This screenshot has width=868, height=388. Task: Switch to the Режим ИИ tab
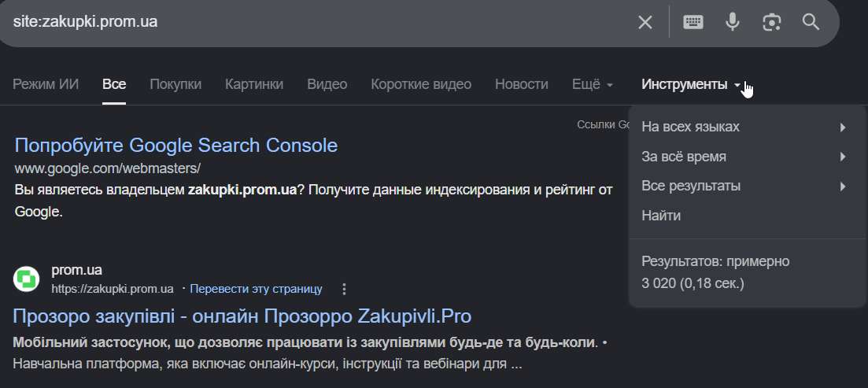click(x=46, y=84)
